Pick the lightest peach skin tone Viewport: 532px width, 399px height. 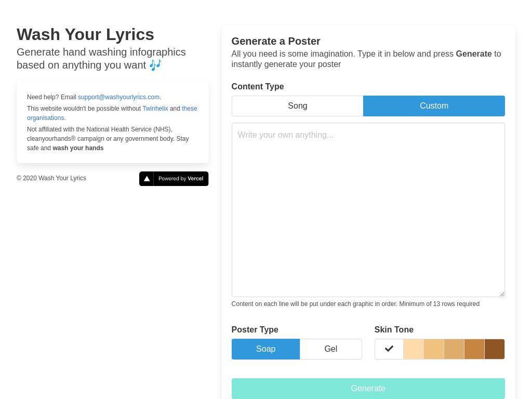(414, 349)
